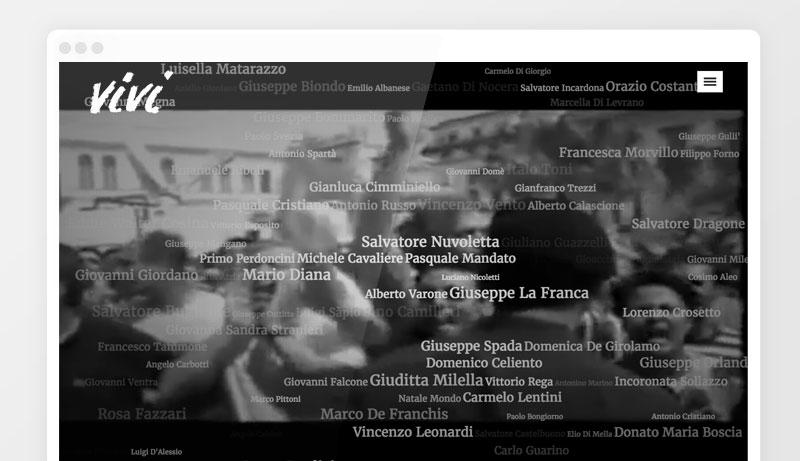Click the name Michele Cavaliere
This screenshot has height=461, width=800.
click(349, 258)
